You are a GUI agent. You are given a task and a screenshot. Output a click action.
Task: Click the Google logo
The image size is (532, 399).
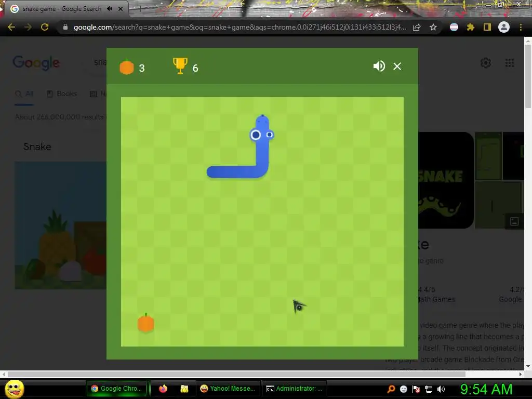(x=36, y=63)
